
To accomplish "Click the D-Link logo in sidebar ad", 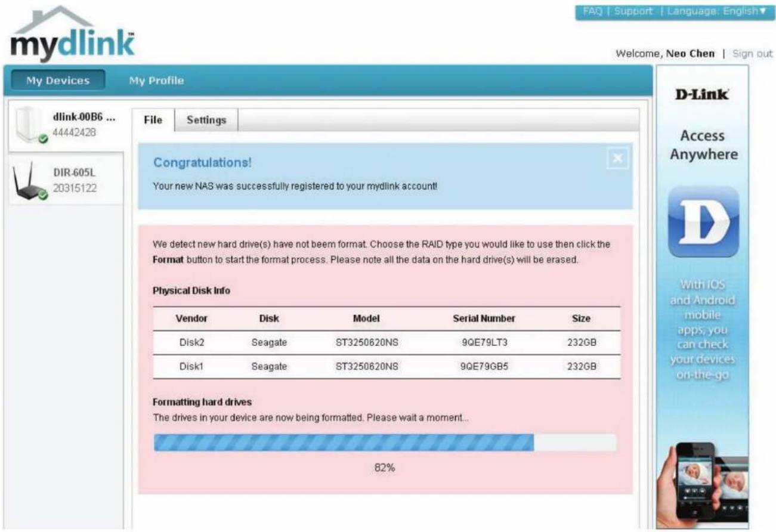I will [x=702, y=94].
